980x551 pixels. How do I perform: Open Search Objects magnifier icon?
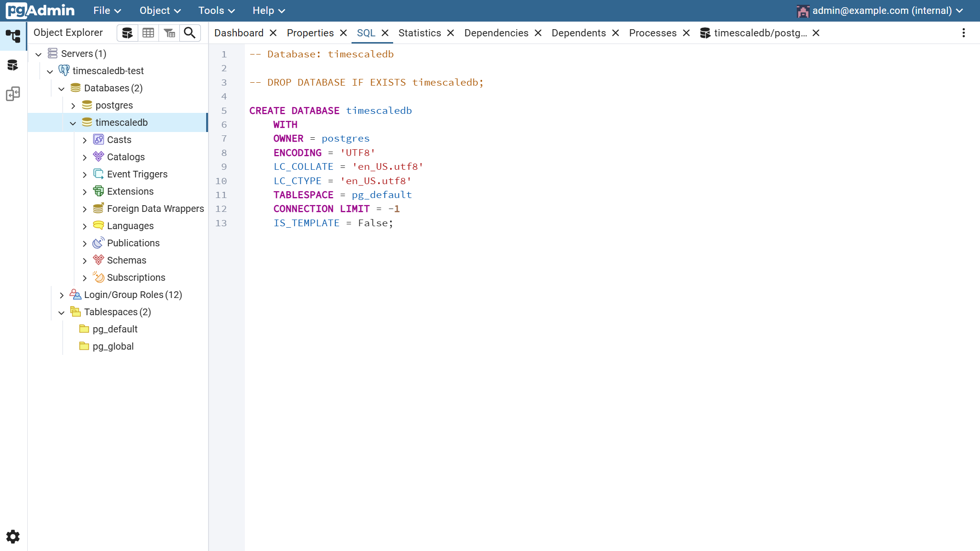(190, 33)
